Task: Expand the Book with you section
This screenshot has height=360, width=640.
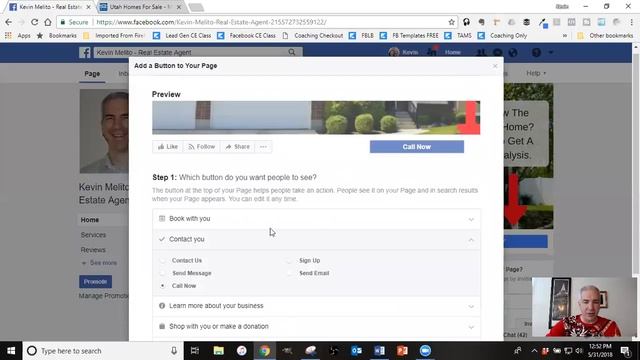Action: pos(316,219)
